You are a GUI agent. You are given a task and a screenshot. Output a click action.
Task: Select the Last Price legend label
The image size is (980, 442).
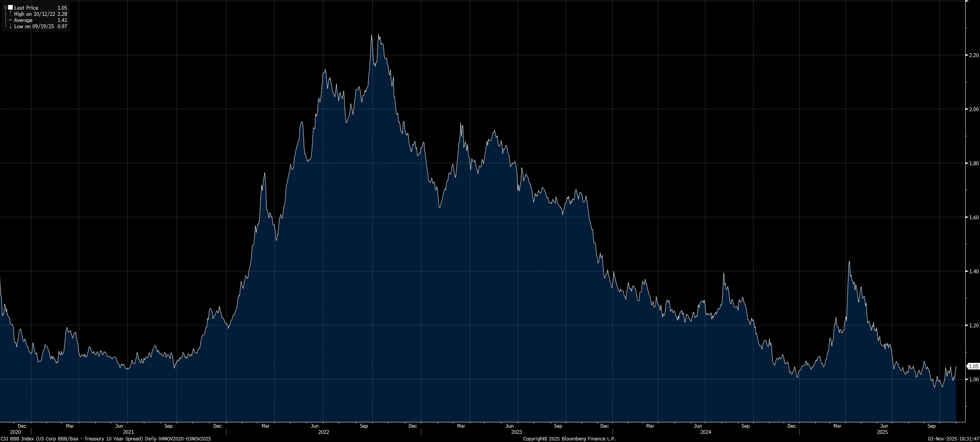point(26,8)
